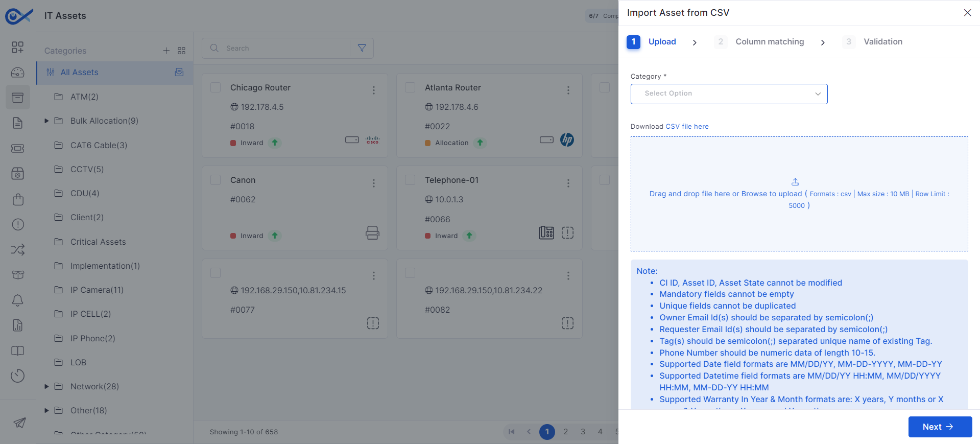Open kebab menu on Chicago Router card
980x444 pixels.
click(x=373, y=90)
